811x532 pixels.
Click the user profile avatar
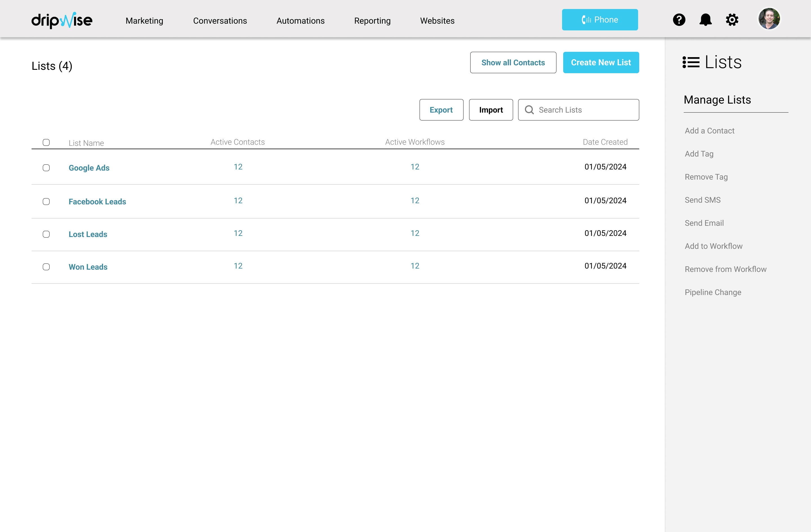click(x=769, y=19)
